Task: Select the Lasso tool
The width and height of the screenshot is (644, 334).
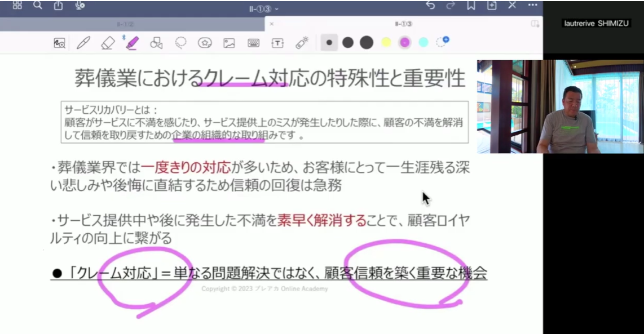Action: (x=180, y=43)
